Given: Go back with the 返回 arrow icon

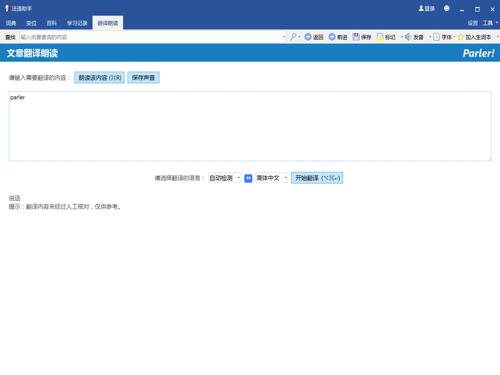Looking at the screenshot, I should pyautogui.click(x=308, y=37).
